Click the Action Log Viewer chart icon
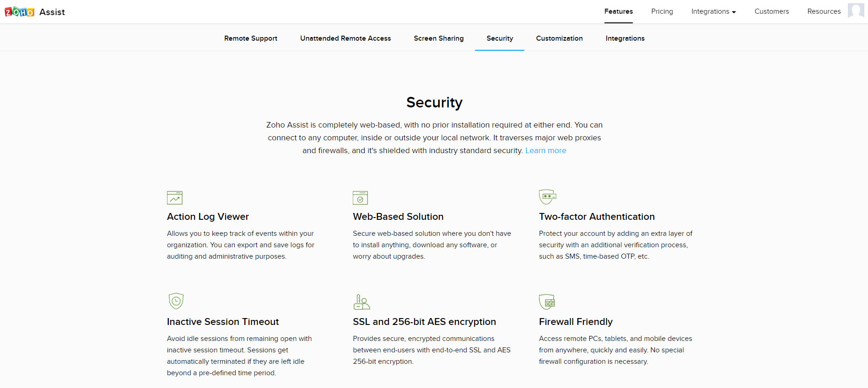This screenshot has width=868, height=388. point(175,197)
